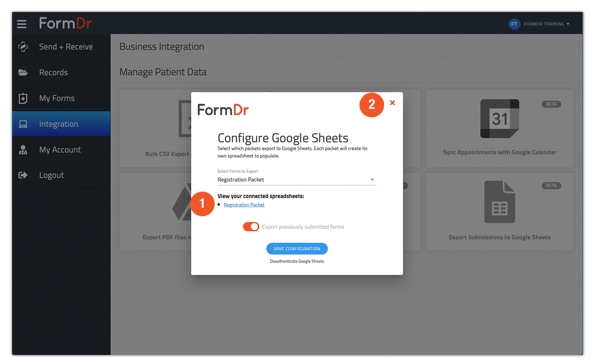593x364 pixels.
Task: Click the Send + Receive sidebar icon
Action: click(x=23, y=47)
